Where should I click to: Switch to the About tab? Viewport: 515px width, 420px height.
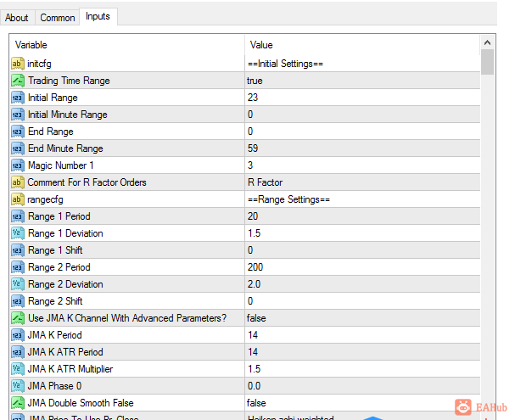17,18
